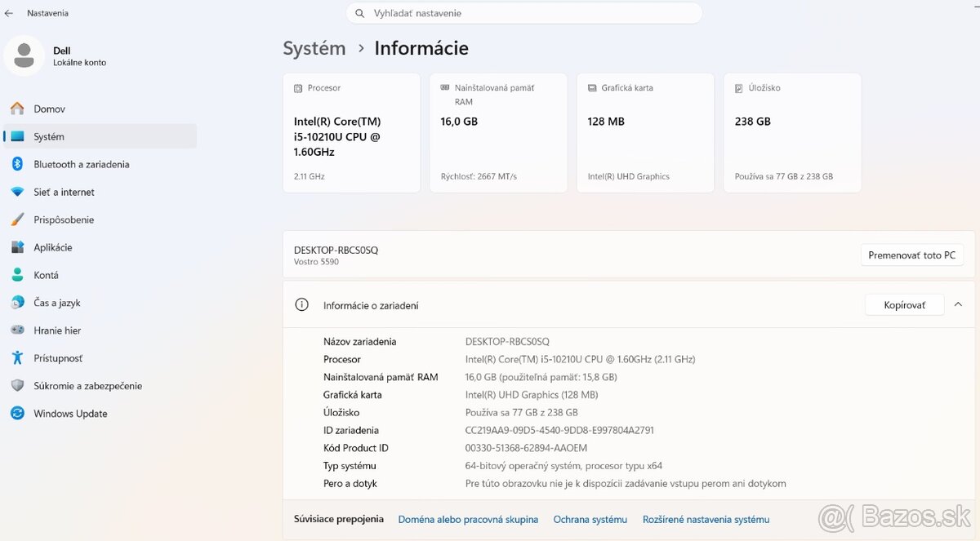
Task: Click Vostro 5590 model text
Action: pyautogui.click(x=316, y=262)
